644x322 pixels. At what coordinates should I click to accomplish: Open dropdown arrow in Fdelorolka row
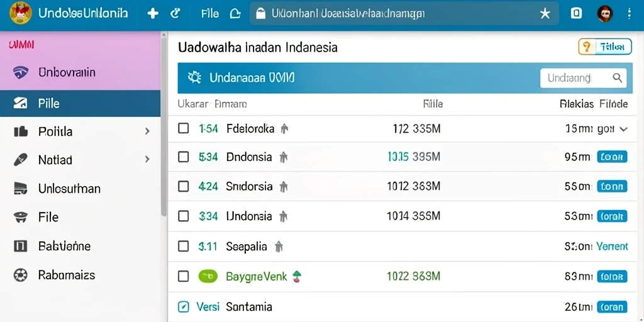623,130
